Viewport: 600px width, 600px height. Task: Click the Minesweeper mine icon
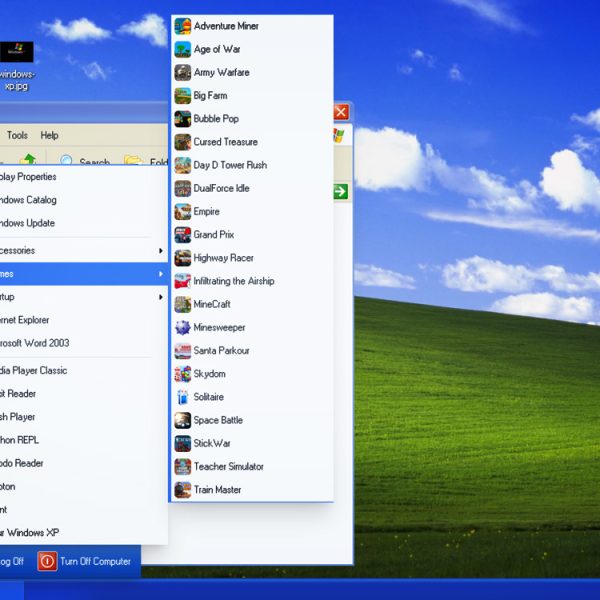click(183, 328)
